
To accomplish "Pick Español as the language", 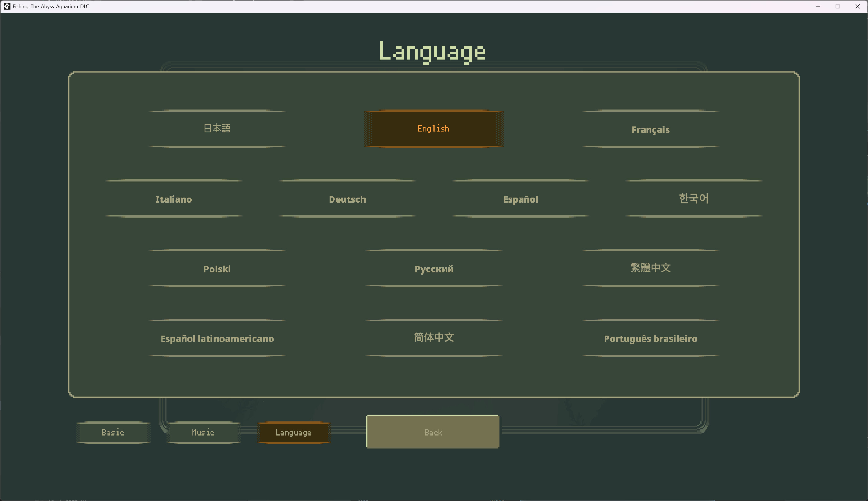I will tap(520, 199).
